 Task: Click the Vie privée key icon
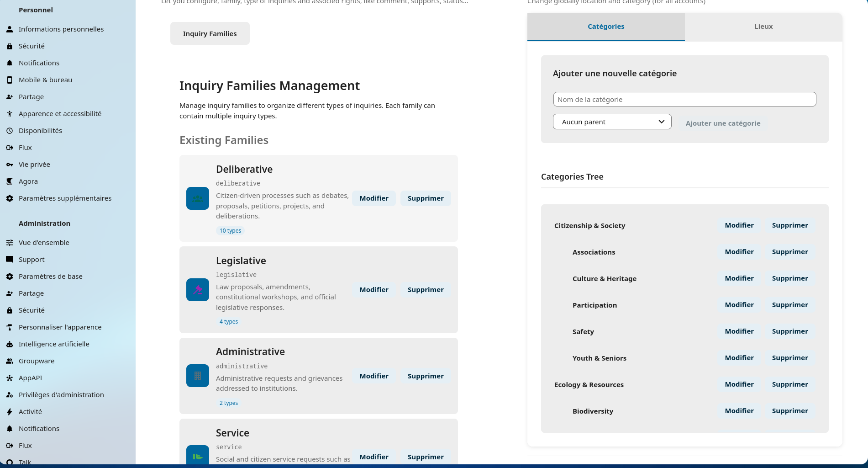click(10, 165)
